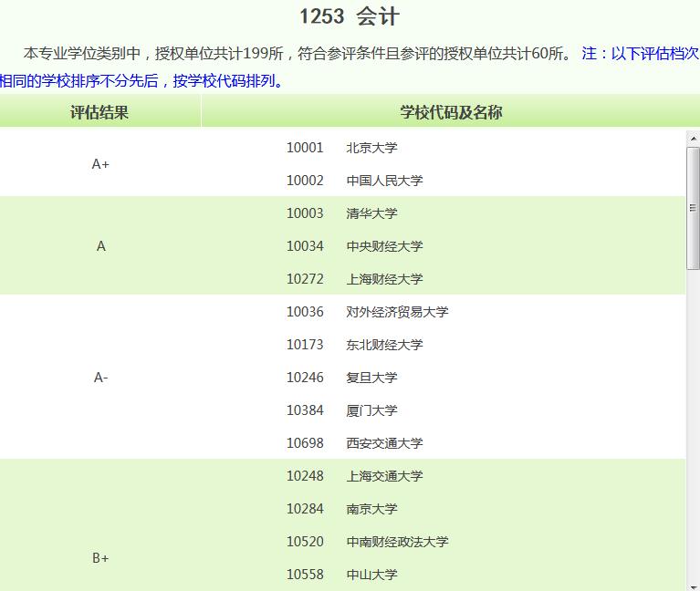Click the 评估结果 column header
The height and width of the screenshot is (591, 700).
pyautogui.click(x=99, y=112)
